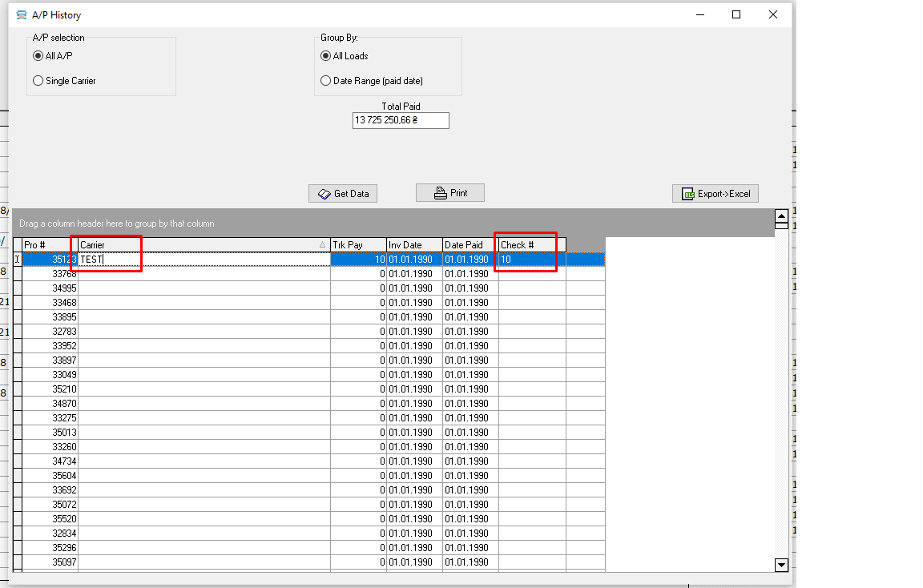Screen dimensions: 923x588
Task: Click the printer icon on Print button
Action: click(440, 193)
